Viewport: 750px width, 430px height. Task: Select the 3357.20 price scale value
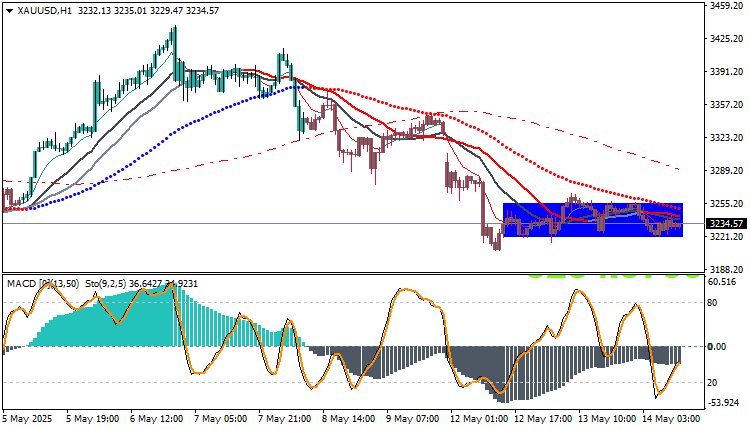727,104
